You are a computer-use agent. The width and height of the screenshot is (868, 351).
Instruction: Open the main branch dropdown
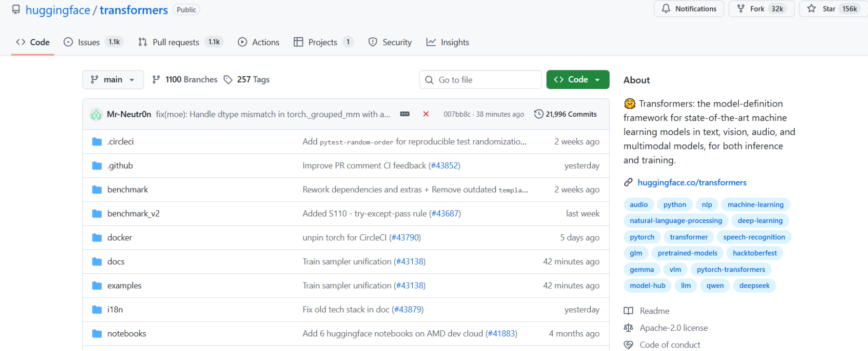[x=113, y=80]
